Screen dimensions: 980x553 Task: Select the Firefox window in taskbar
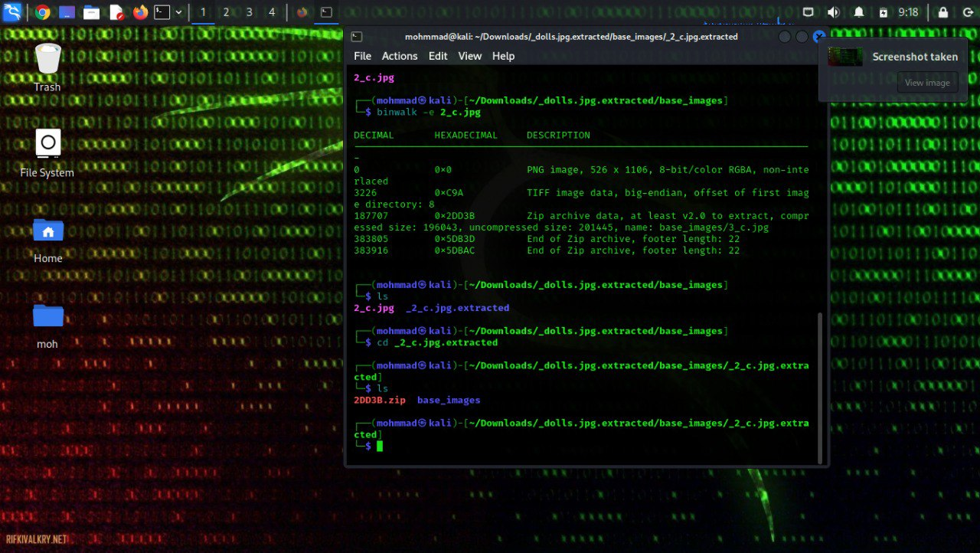(x=302, y=12)
